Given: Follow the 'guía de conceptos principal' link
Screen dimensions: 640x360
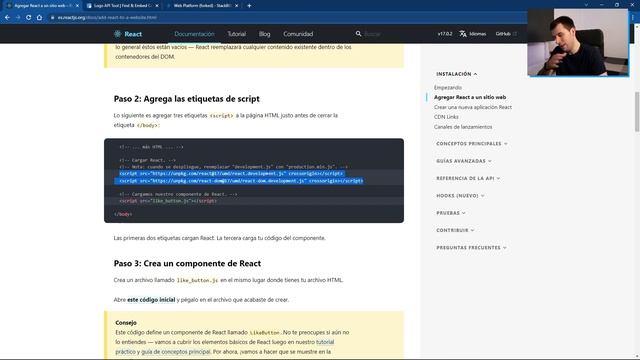Looking at the screenshot, I should click(176, 352).
